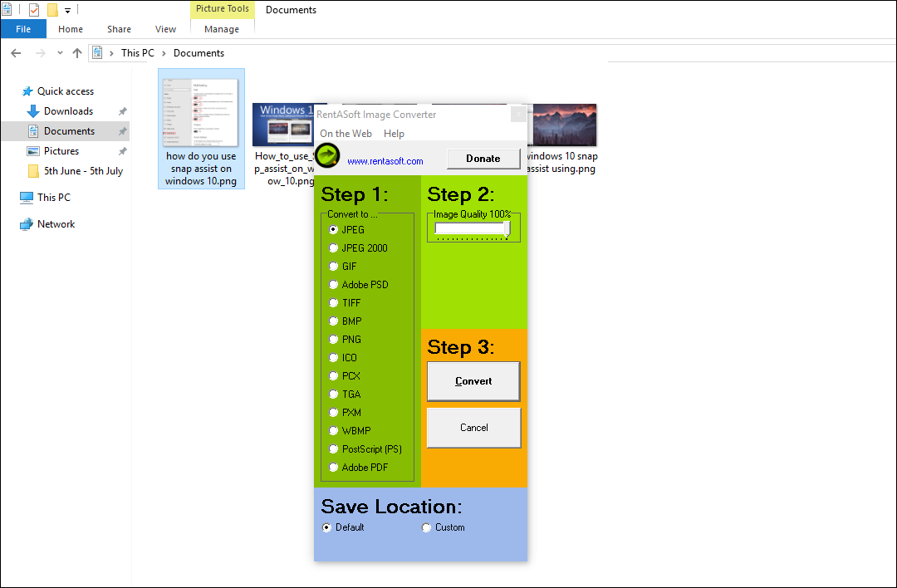Switch to the Home ribbon tab
The height and width of the screenshot is (588, 897).
tap(71, 29)
